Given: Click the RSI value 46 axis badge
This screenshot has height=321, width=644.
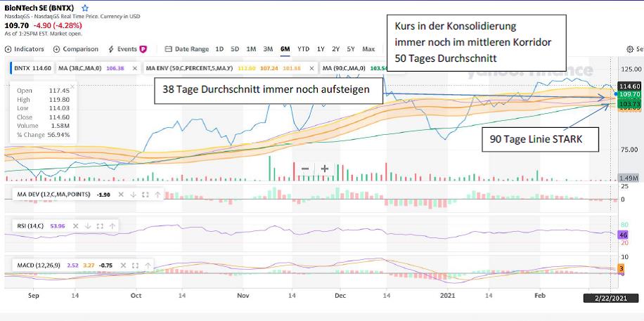Looking at the screenshot, I should coord(624,235).
